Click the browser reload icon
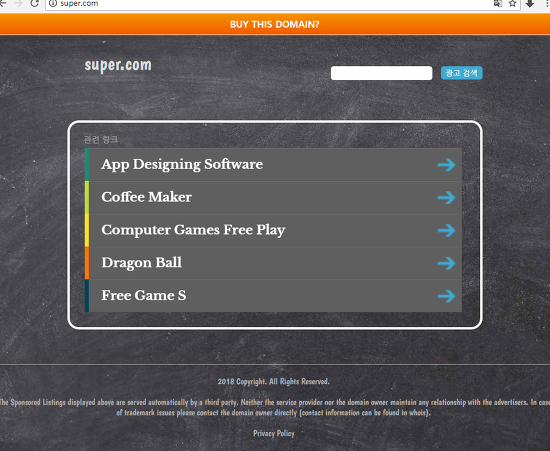The image size is (550, 451). (34, 4)
